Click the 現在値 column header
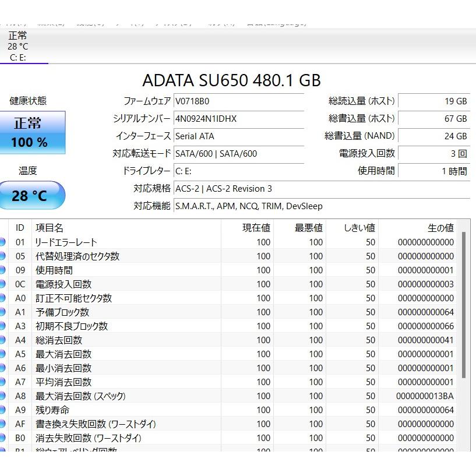This screenshot has width=476, height=476. [256, 228]
